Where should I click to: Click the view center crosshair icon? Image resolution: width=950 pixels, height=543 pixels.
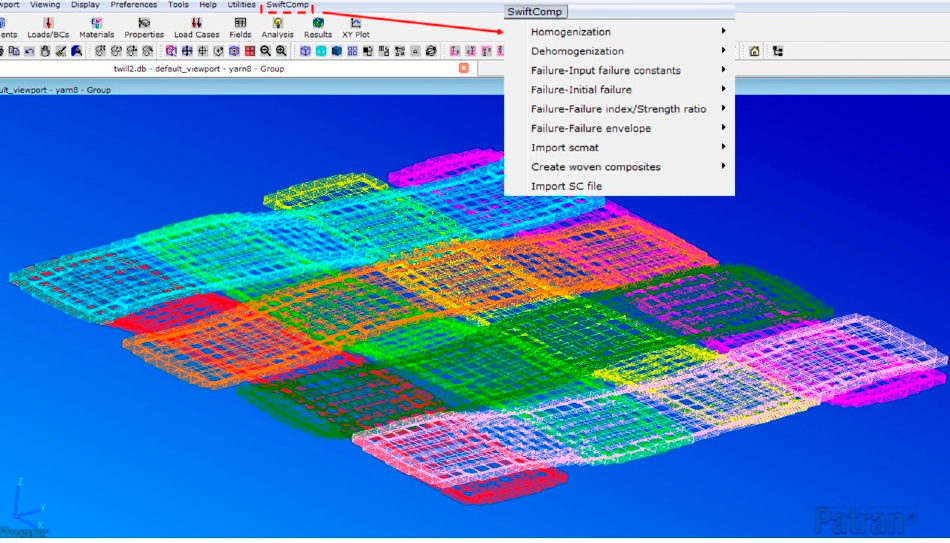tap(202, 51)
